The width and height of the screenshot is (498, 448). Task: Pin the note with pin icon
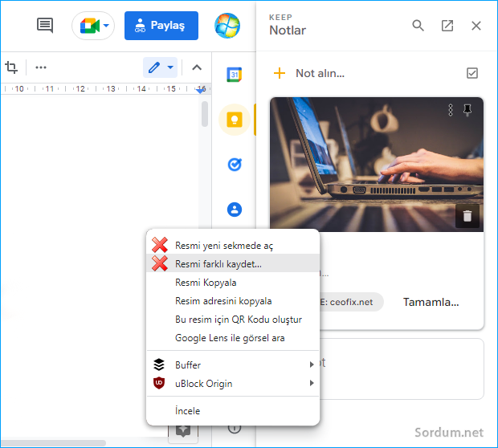point(467,111)
